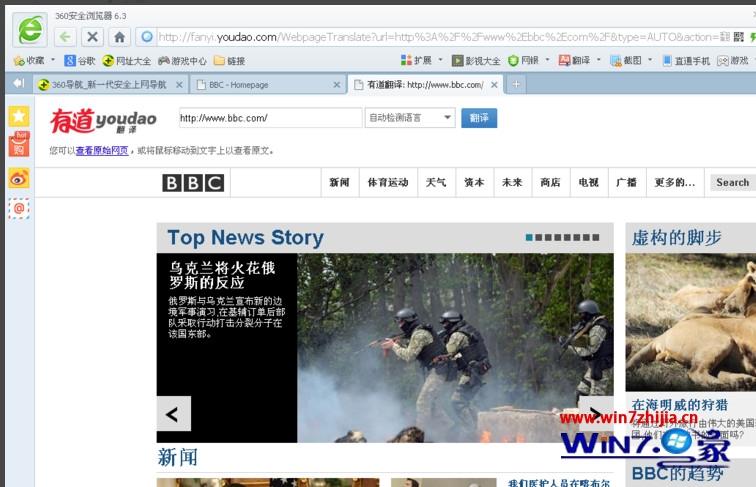
Task: Click the soldiers top story image
Action: (x=455, y=348)
